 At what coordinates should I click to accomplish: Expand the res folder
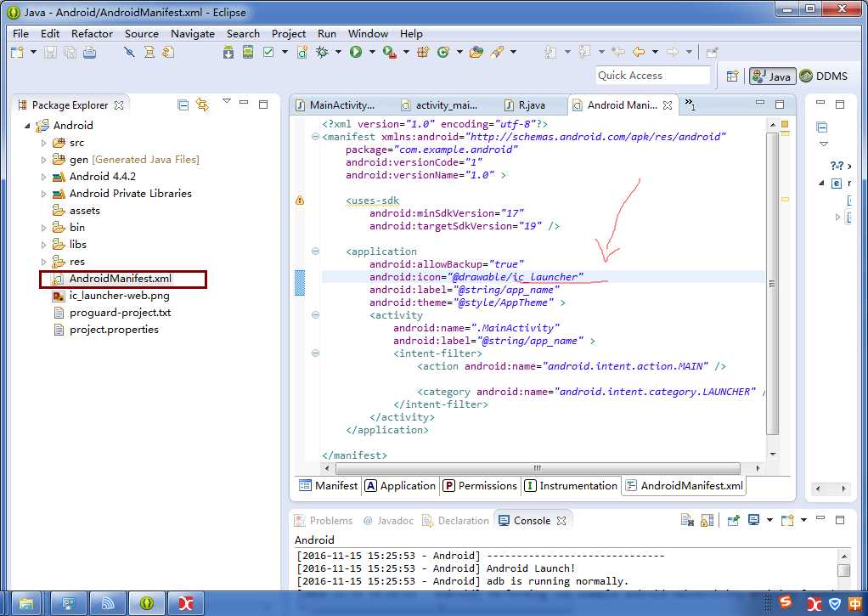(43, 262)
